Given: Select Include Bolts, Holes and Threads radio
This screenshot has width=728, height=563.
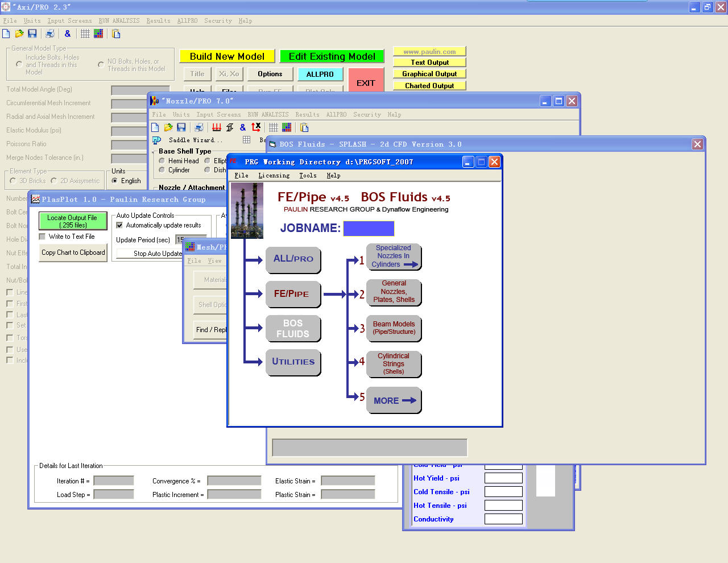Looking at the screenshot, I should tap(19, 64).
